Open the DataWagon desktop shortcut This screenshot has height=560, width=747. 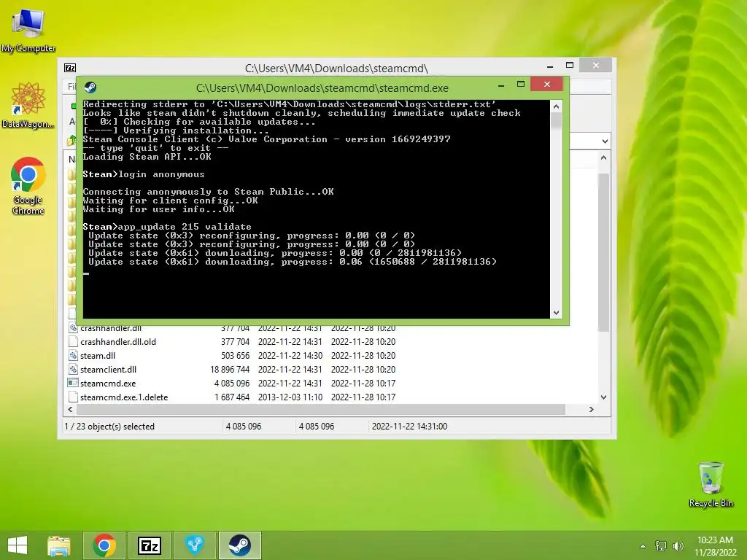click(x=28, y=105)
